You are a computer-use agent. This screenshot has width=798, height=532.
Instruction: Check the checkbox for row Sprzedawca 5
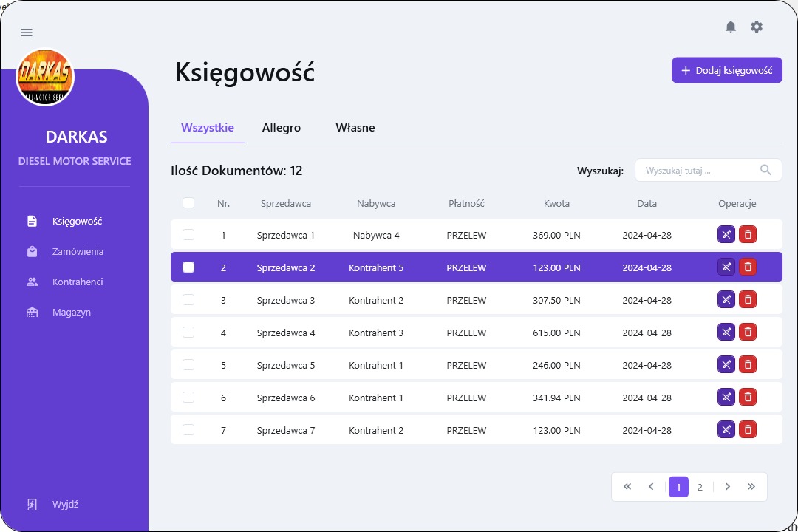(x=188, y=364)
